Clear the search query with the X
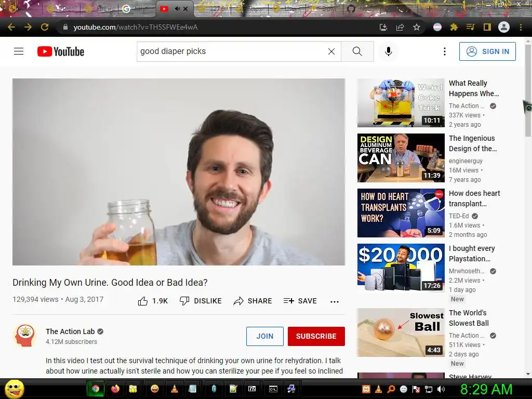532x399 pixels. 331,51
